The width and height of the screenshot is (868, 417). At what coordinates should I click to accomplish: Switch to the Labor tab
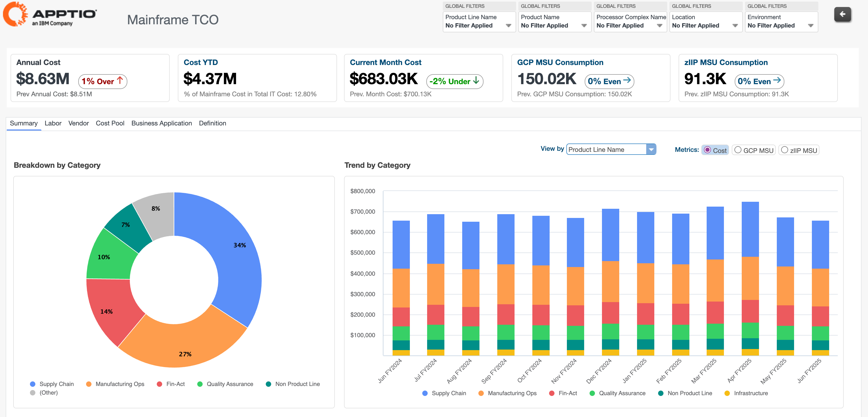[x=53, y=123]
